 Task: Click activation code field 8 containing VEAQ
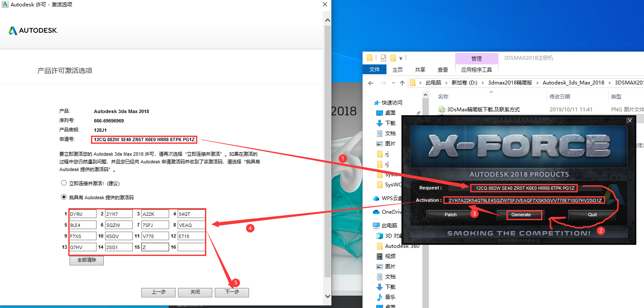[x=191, y=225]
